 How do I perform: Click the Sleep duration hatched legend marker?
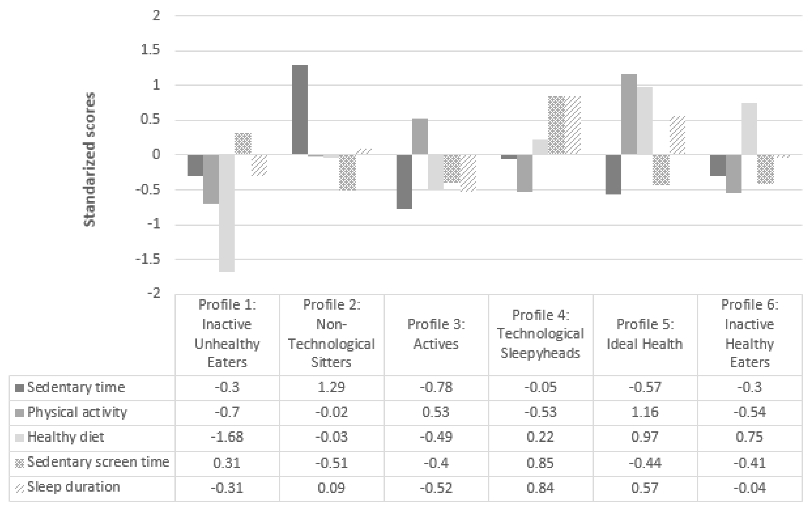(20, 488)
